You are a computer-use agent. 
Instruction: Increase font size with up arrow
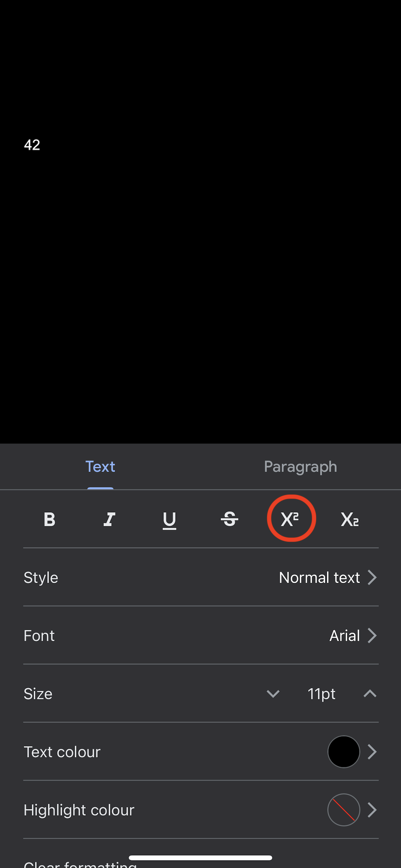pyautogui.click(x=370, y=693)
